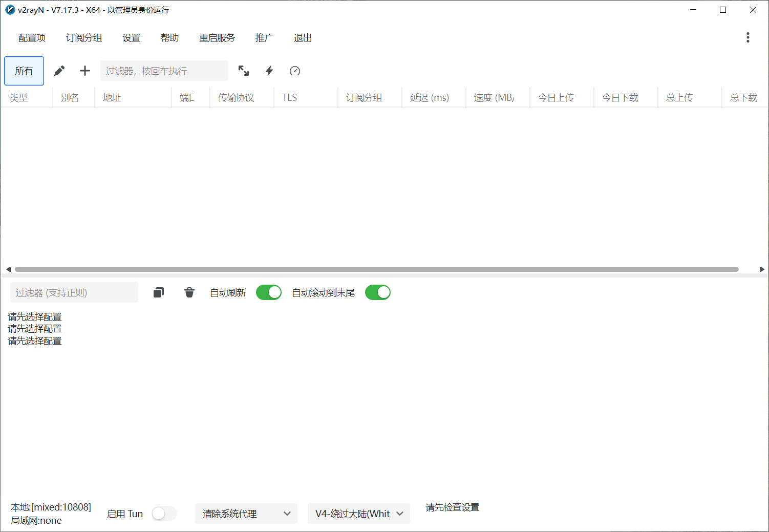The image size is (769, 532).
Task: Click the 今日上传 column header
Action: [562, 97]
